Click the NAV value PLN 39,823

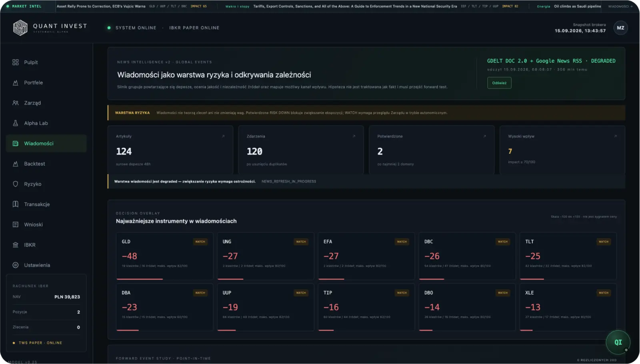coord(67,297)
